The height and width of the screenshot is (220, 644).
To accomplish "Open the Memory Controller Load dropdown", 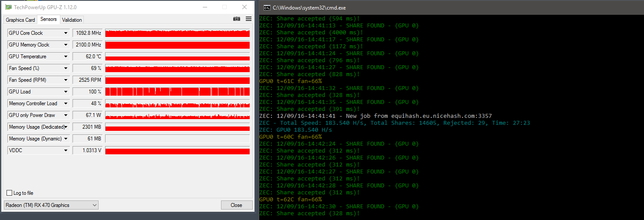I will pos(66,103).
